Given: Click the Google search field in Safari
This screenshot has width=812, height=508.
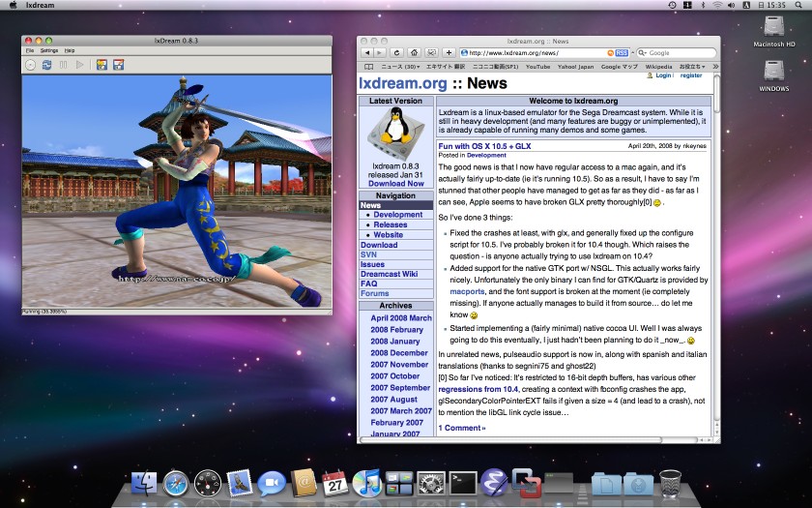Looking at the screenshot, I should pos(677,53).
